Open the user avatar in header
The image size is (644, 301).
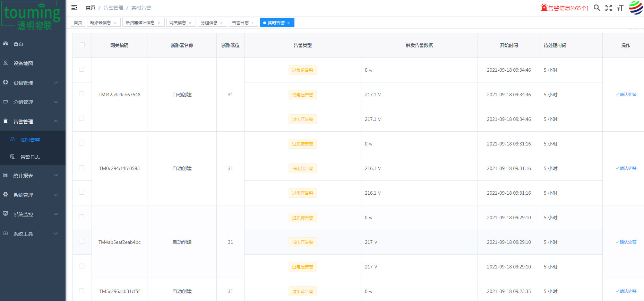pos(636,7)
